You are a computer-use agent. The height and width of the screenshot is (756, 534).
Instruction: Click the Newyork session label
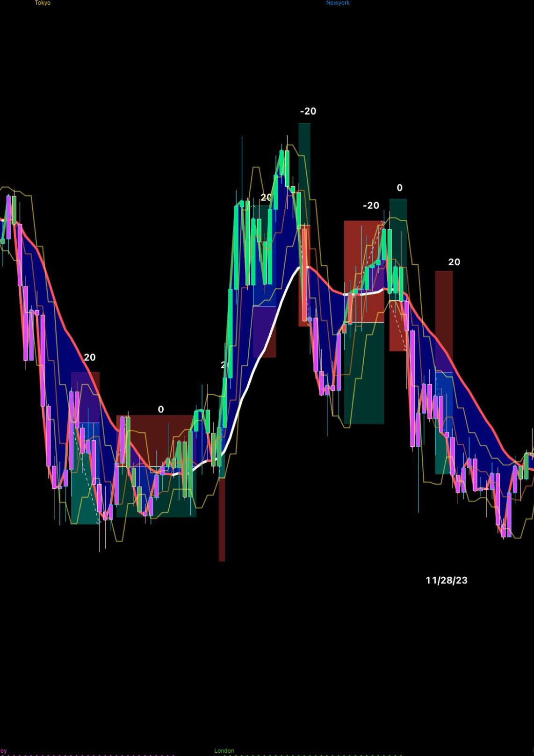click(338, 3)
